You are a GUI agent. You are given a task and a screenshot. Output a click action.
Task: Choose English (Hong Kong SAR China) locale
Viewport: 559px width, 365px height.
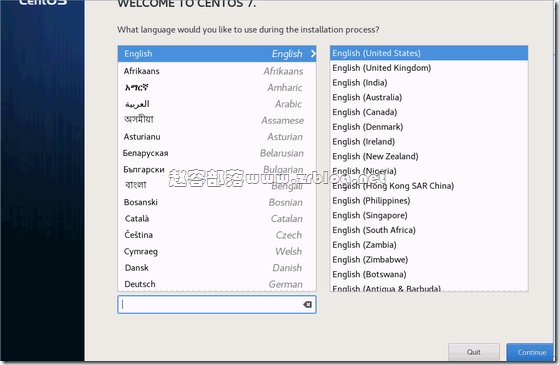(x=429, y=186)
